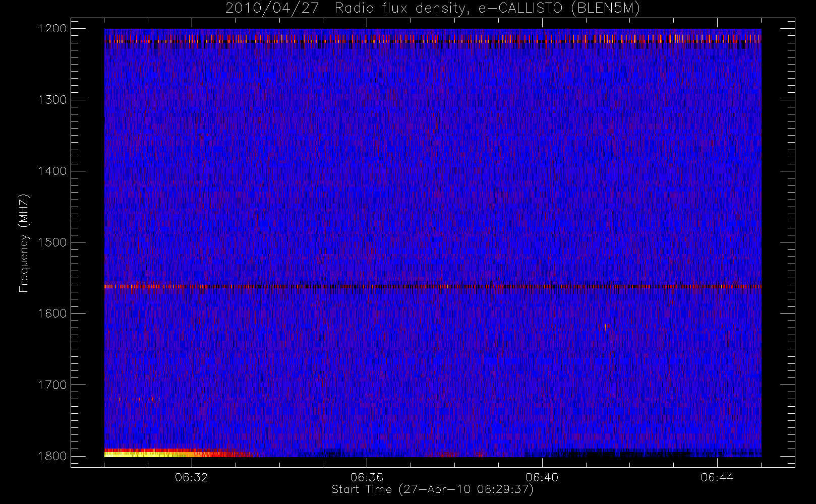Click the 06:40 time axis label
This screenshot has width=816, height=504.
(542, 477)
